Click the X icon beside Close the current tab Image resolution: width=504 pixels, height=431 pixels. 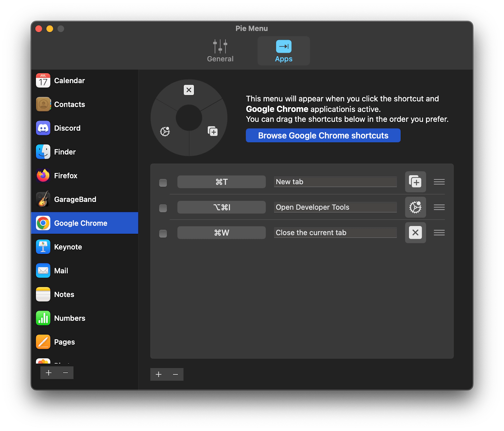click(x=415, y=233)
